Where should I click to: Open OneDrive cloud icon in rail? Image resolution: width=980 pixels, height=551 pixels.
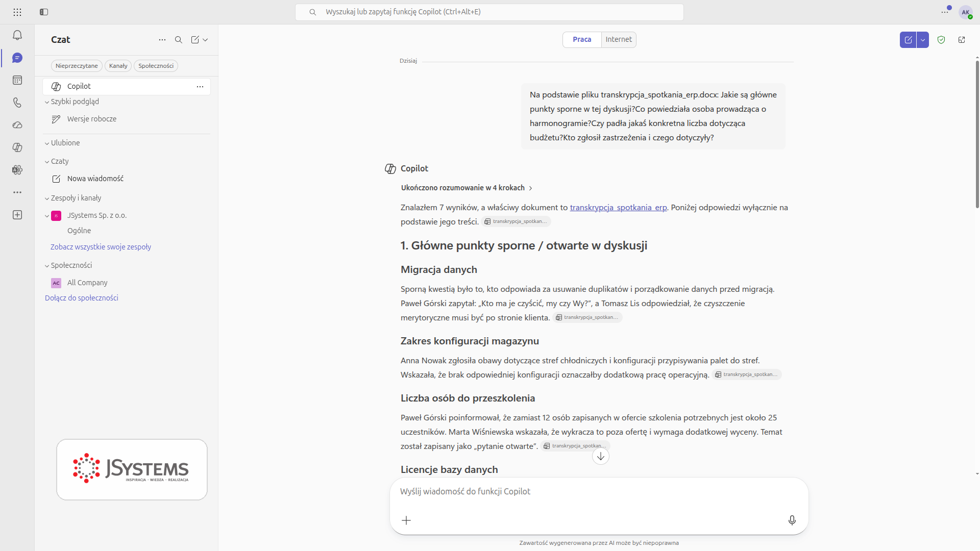[x=17, y=125]
